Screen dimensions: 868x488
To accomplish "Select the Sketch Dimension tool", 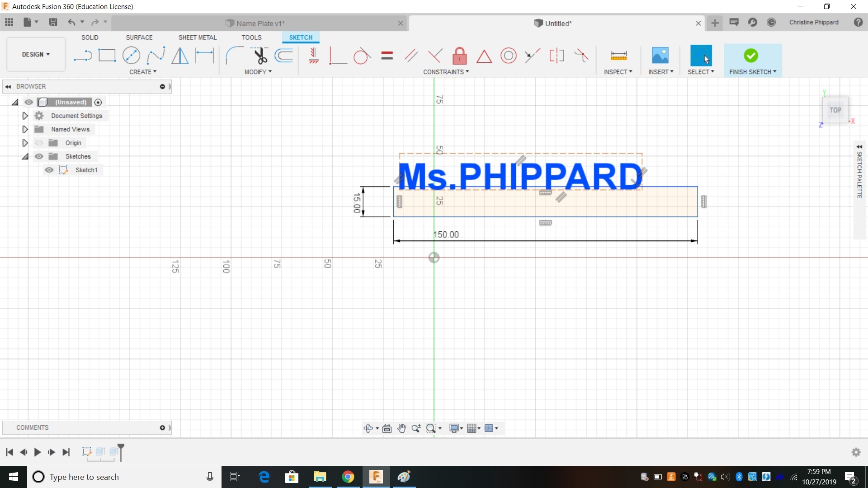I will [204, 56].
